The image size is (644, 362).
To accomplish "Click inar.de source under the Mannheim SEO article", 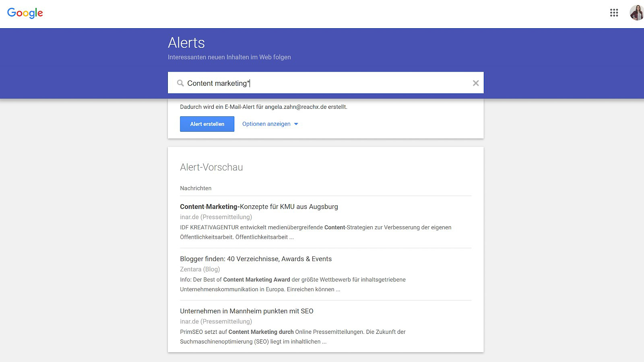I will click(x=216, y=322).
